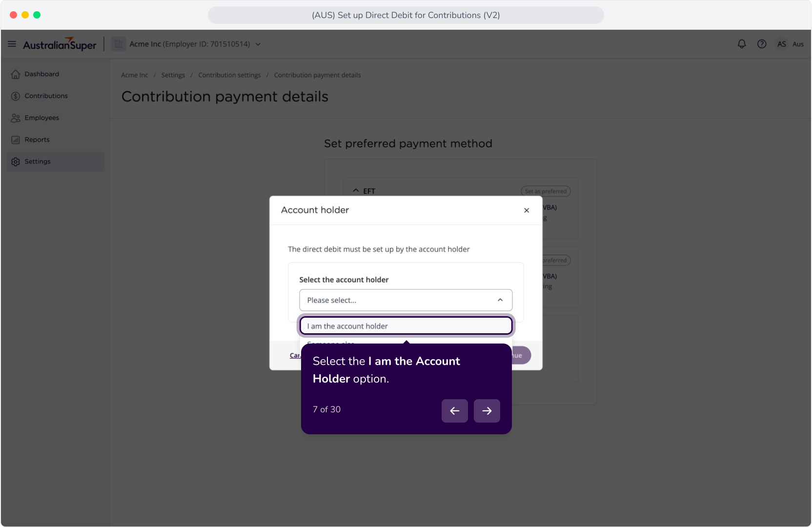Expand the Acme Inc employer switcher
This screenshot has width=812, height=527.
[x=258, y=44]
